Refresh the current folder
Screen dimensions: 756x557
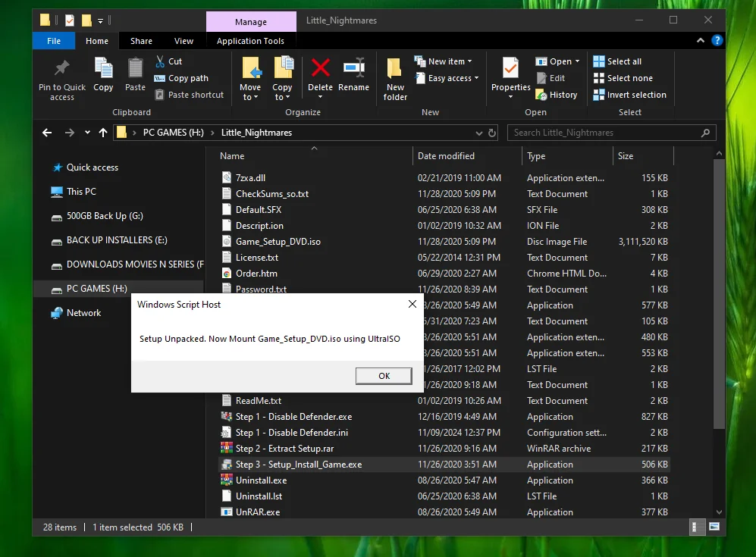pyautogui.click(x=492, y=133)
